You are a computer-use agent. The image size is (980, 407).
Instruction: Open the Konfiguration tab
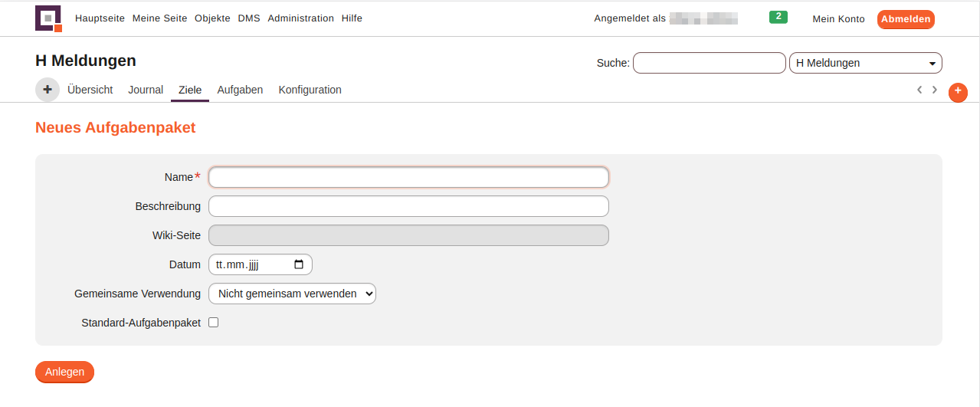click(x=310, y=90)
